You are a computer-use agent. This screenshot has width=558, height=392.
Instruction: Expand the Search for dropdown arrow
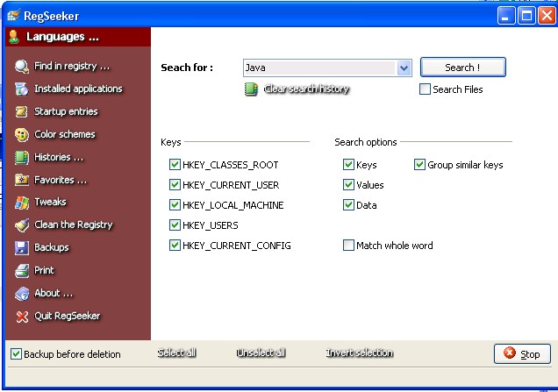tap(404, 68)
